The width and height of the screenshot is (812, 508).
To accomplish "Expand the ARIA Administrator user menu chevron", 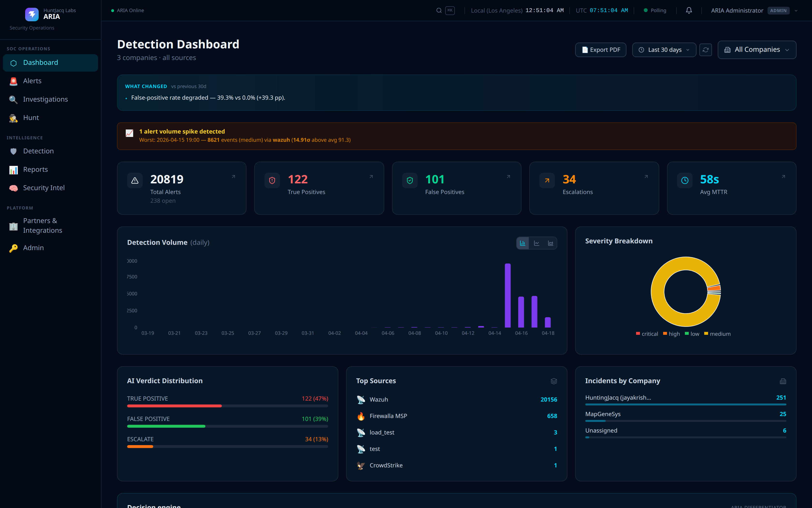I will point(796,10).
